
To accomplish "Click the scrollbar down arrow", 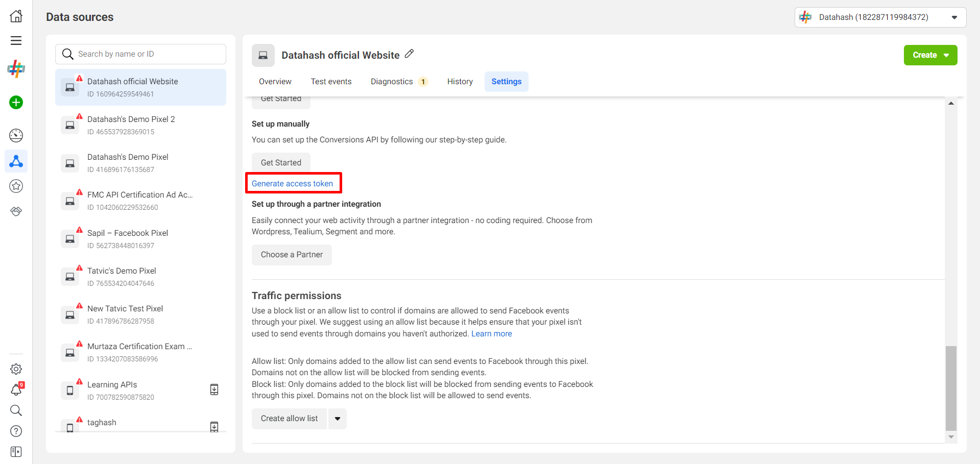I will (951, 437).
